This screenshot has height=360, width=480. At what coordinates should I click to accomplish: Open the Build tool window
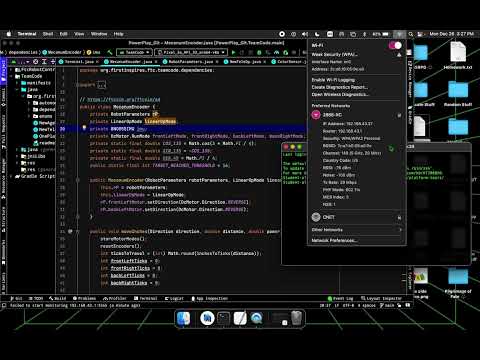tap(57, 298)
